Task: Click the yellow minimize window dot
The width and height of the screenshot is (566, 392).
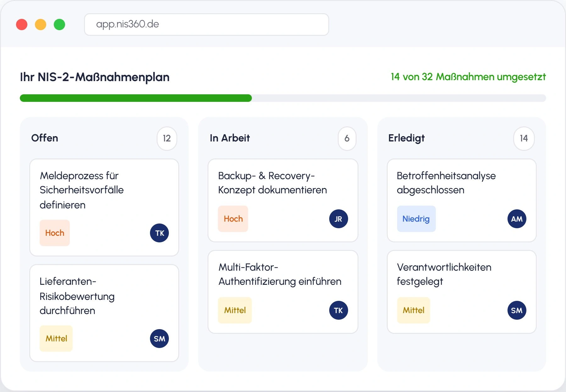Action: tap(41, 25)
